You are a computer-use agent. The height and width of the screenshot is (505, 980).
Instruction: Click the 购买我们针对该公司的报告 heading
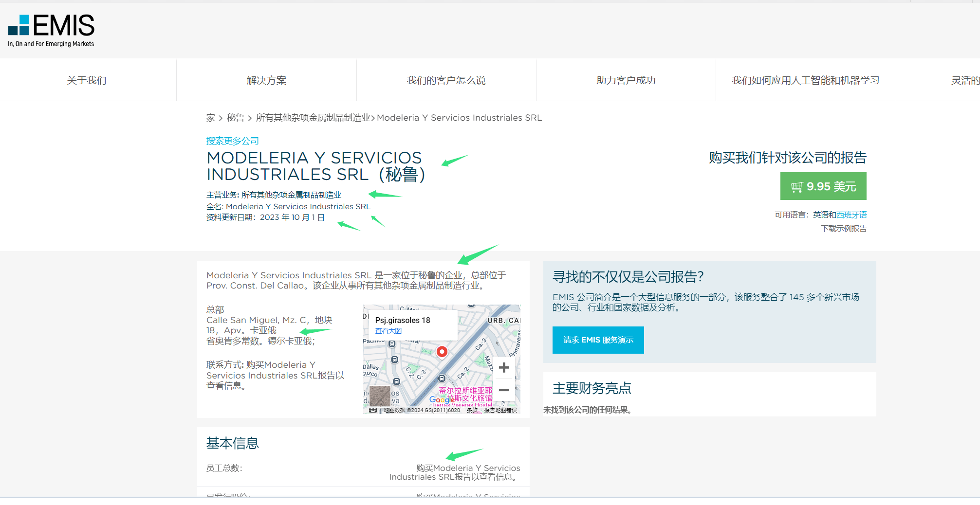(788, 158)
